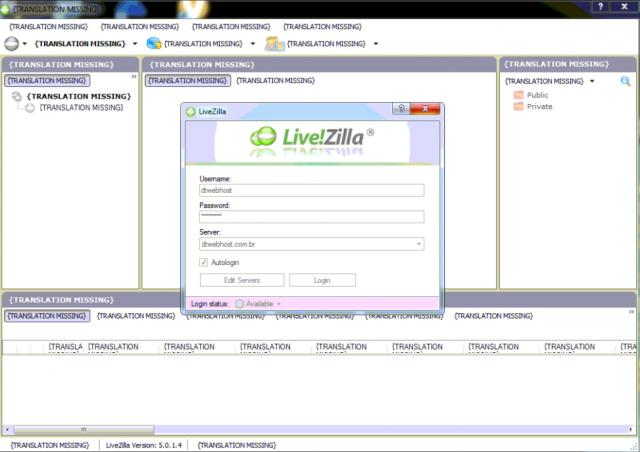Select the highlighted tab in the left panel
The image size is (640, 452).
[x=47, y=80]
